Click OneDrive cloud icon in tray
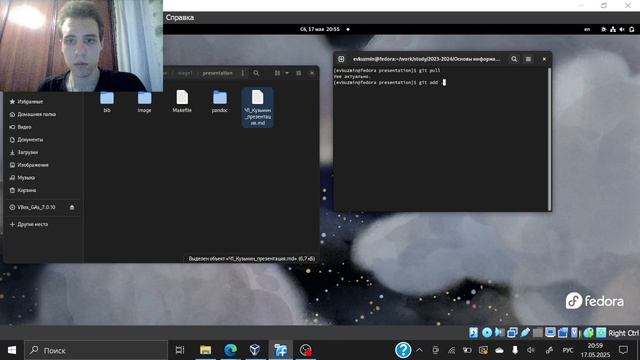The image size is (640, 360). [499, 350]
